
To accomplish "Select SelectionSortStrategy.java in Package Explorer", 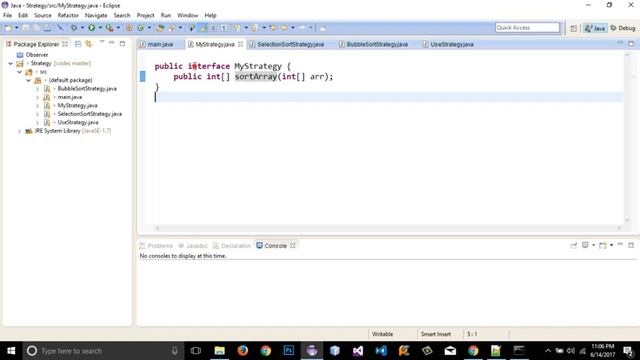I will 89,114.
